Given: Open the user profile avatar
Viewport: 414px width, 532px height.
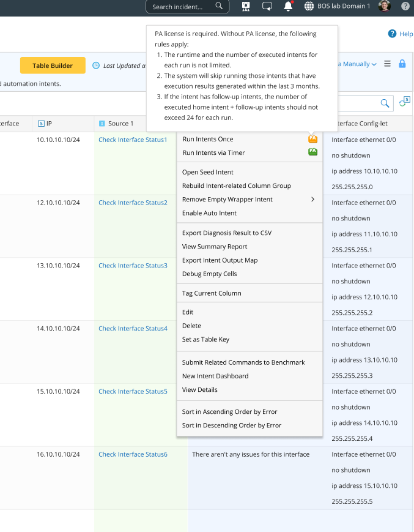Looking at the screenshot, I should [385, 6].
